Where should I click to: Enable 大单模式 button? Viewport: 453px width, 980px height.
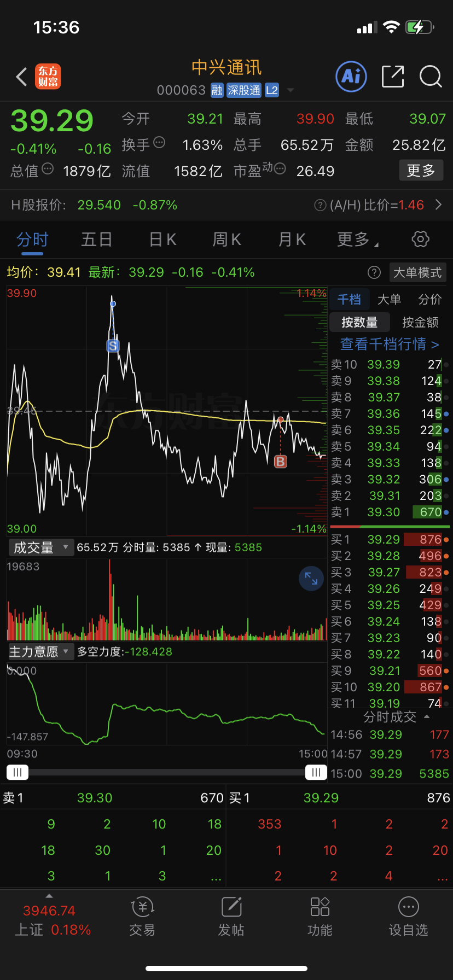pyautogui.click(x=417, y=272)
